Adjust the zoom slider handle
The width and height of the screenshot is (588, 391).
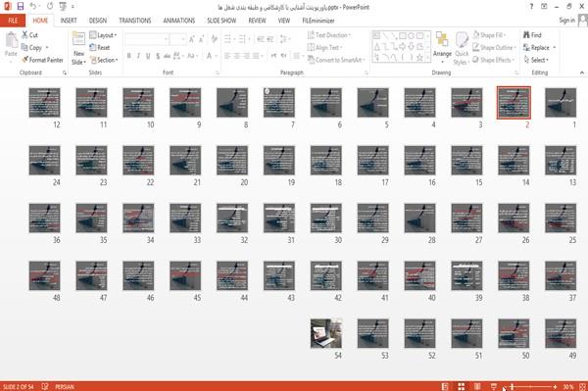click(x=513, y=386)
